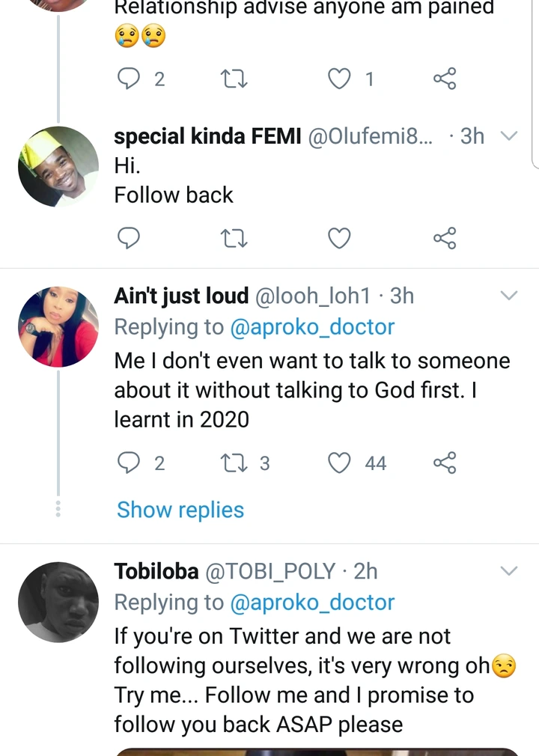This screenshot has width=539, height=756.
Task: Like Ain't just loud's tweet with 44 likes
Action: pyautogui.click(x=340, y=463)
